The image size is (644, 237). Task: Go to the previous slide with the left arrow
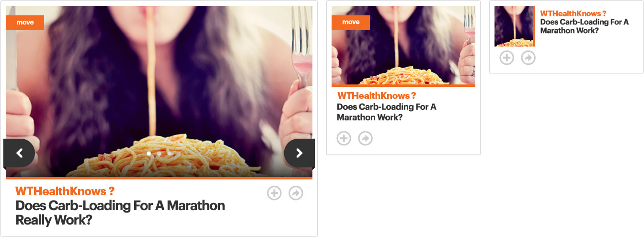[x=19, y=154]
